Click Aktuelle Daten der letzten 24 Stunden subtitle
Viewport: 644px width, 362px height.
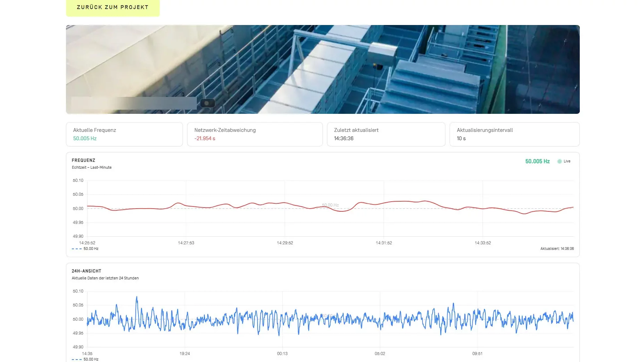pos(105,278)
